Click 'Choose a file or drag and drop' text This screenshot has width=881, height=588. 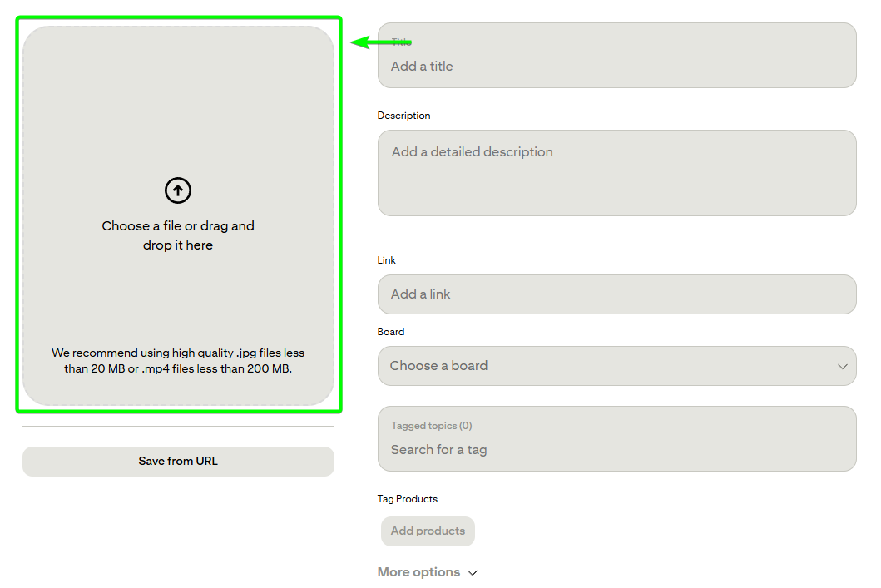(x=178, y=235)
